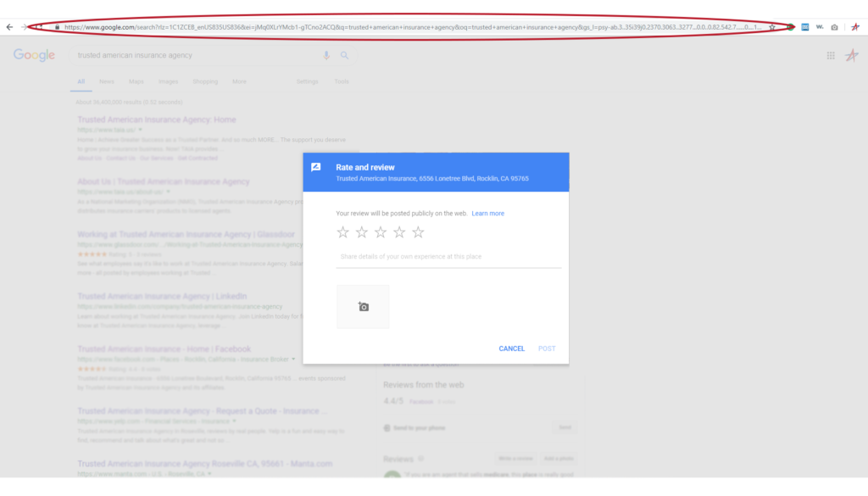Click POST in the review dialog
The image size is (868, 496).
point(547,348)
